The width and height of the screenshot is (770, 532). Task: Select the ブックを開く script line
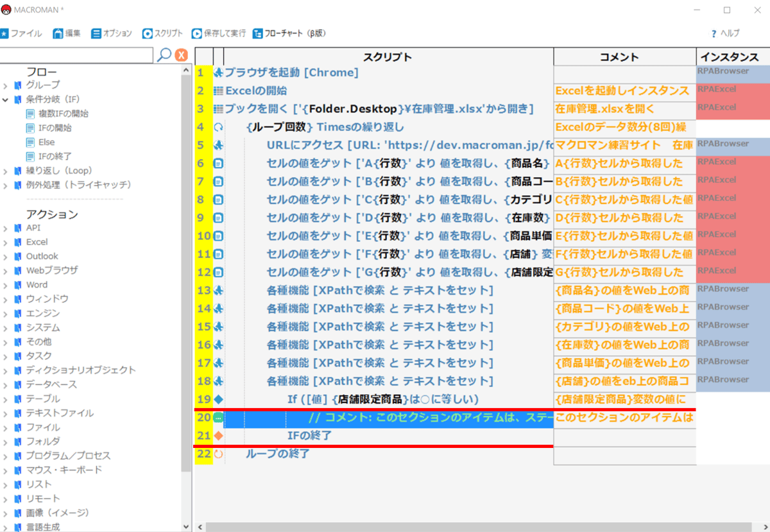click(379, 109)
